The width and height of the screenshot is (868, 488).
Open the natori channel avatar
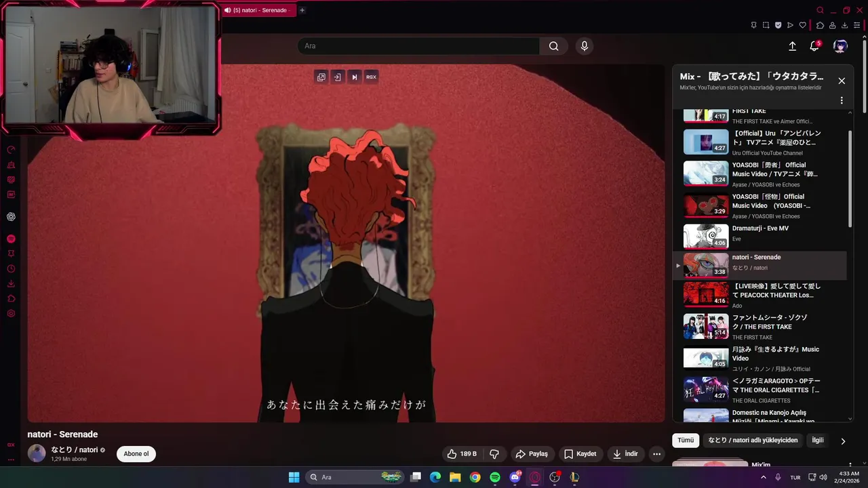click(x=37, y=453)
